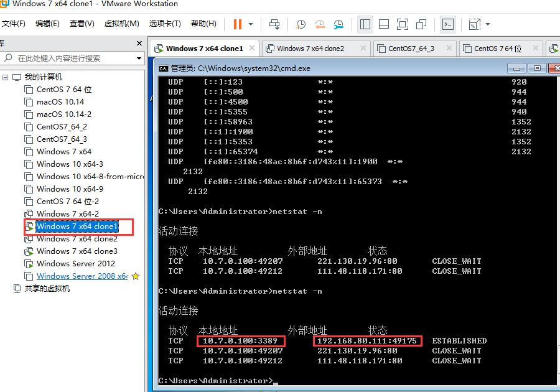Toggle the library sidebar view

(x=365, y=24)
